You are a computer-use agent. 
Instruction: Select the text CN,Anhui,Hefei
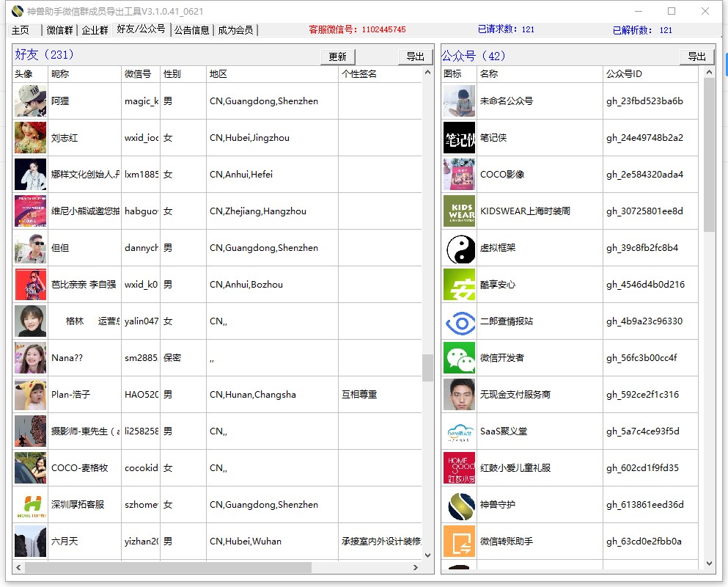tap(241, 175)
